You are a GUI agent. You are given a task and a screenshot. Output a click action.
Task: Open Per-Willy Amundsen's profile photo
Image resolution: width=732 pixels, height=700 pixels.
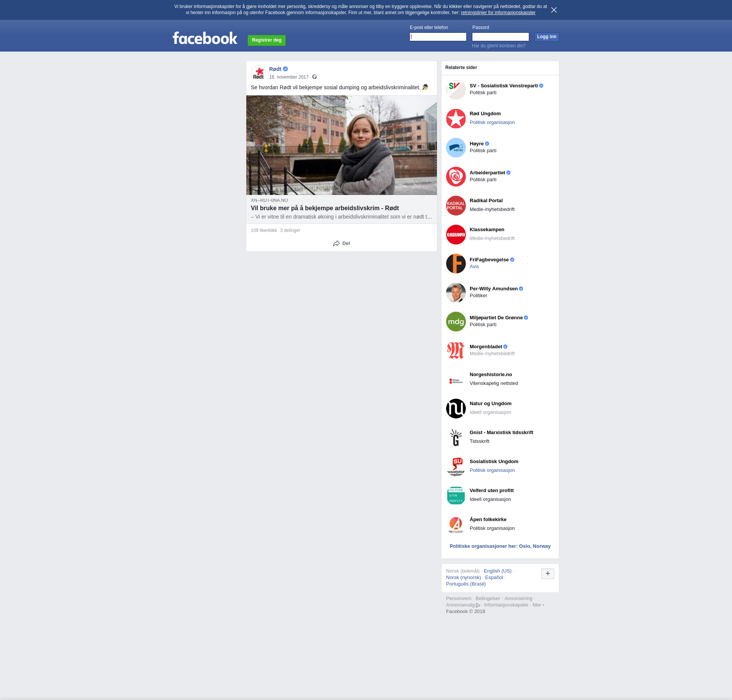coord(456,293)
